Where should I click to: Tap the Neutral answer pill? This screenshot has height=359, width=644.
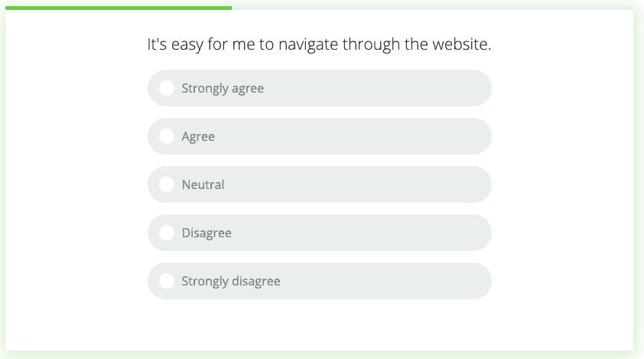tap(320, 184)
